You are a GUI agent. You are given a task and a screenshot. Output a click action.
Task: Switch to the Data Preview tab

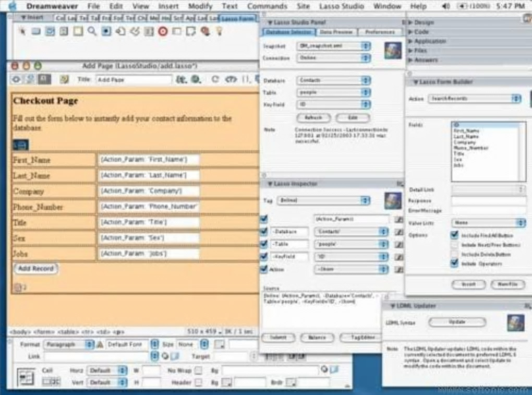point(336,32)
